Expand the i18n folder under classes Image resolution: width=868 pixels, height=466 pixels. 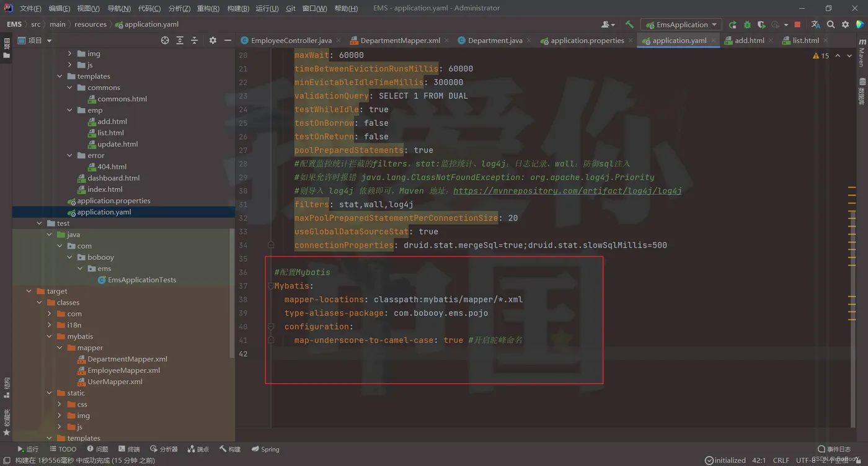[50, 325]
